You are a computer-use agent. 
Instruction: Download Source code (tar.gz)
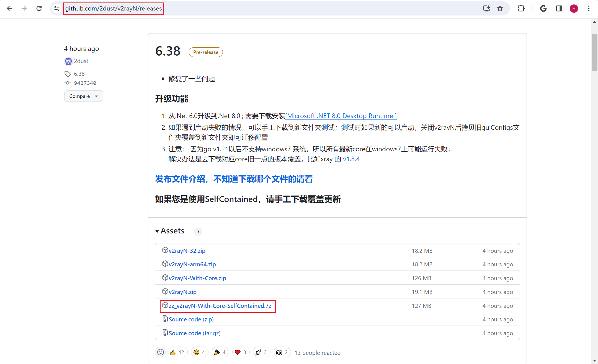tap(195, 333)
